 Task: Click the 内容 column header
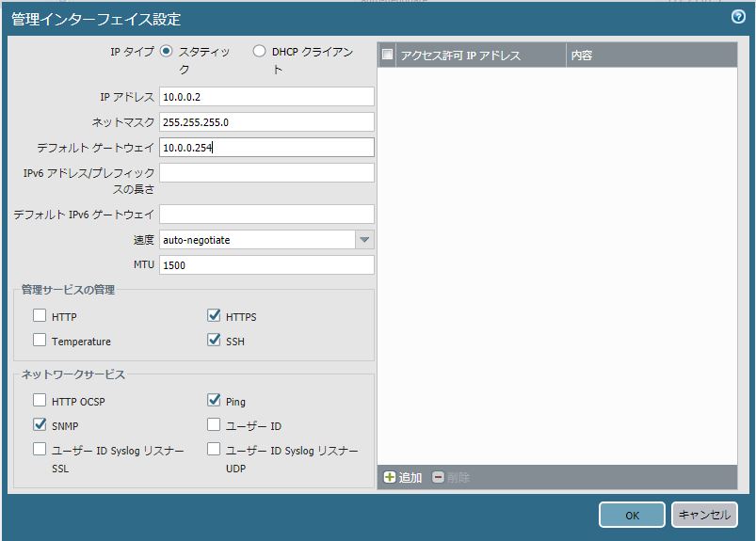(x=650, y=56)
